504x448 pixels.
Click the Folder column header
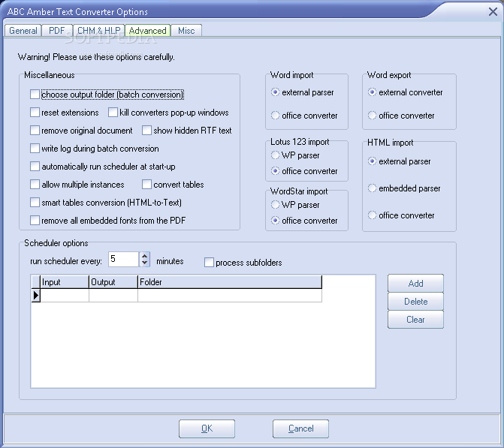click(x=230, y=282)
